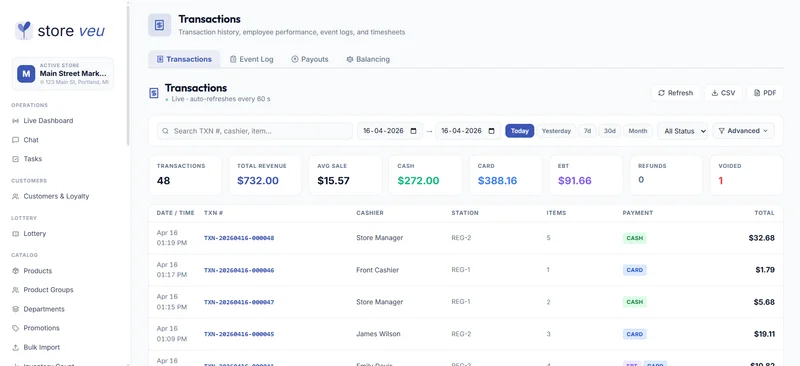This screenshot has width=800, height=366.
Task: Click the store veu logo icon
Action: [23, 31]
